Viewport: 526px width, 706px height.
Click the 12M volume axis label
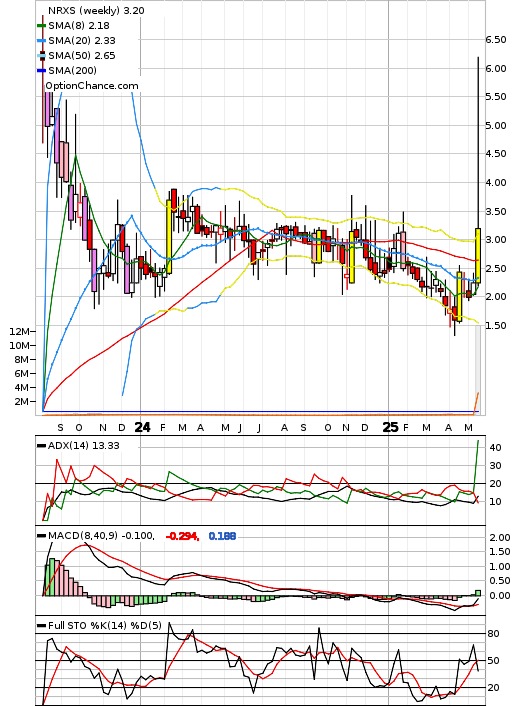(19, 331)
